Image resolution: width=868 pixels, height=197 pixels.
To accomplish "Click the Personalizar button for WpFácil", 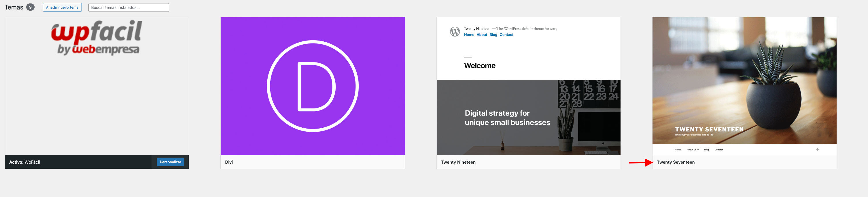I will tap(171, 162).
